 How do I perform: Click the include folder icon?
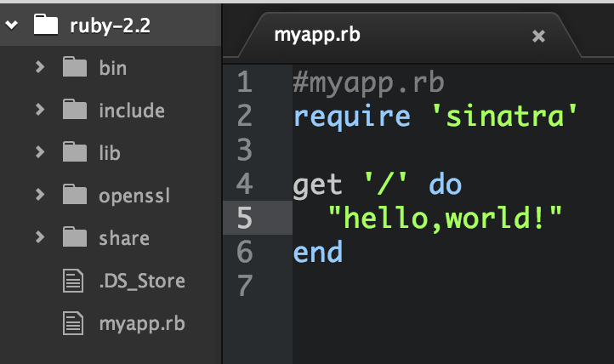(x=75, y=109)
